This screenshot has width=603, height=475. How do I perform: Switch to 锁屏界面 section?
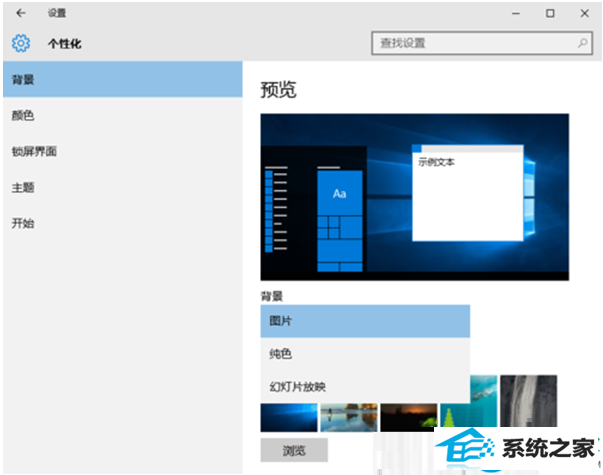pyautogui.click(x=33, y=151)
